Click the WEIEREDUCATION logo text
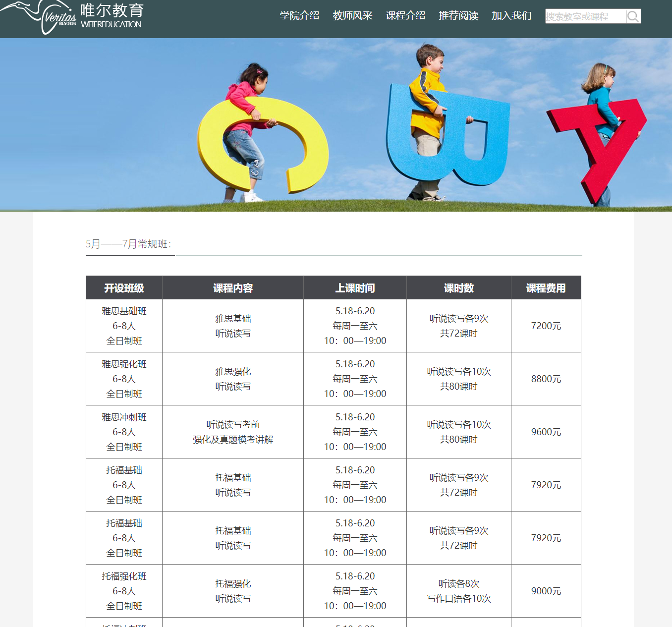This screenshot has width=672, height=627. (x=110, y=23)
